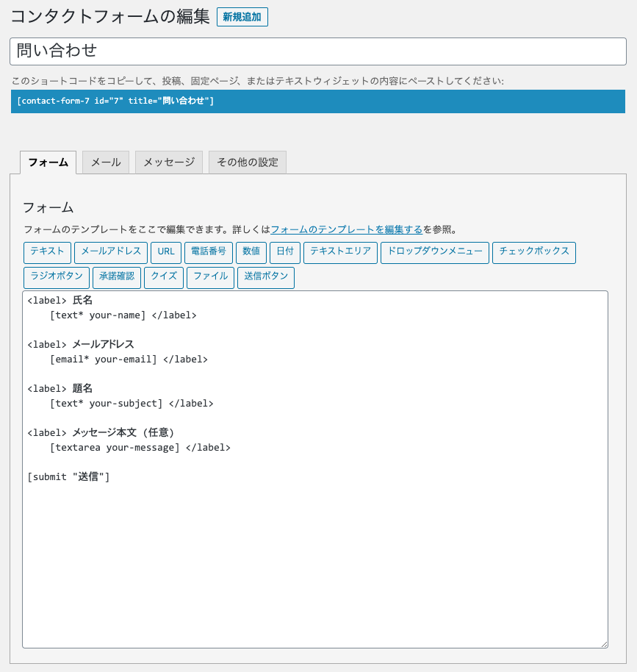
Task: Insert a 送信ボタン form tag
Action: pos(266,278)
